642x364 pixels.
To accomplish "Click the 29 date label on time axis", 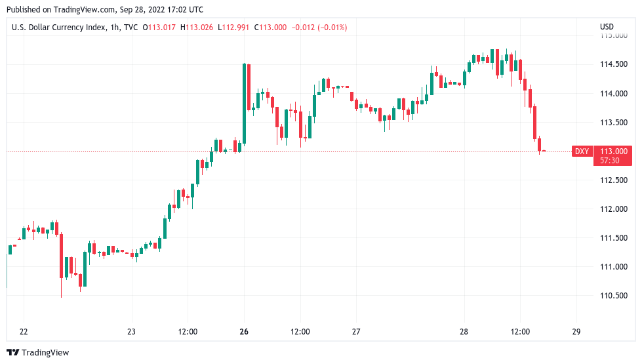I will coord(576,332).
